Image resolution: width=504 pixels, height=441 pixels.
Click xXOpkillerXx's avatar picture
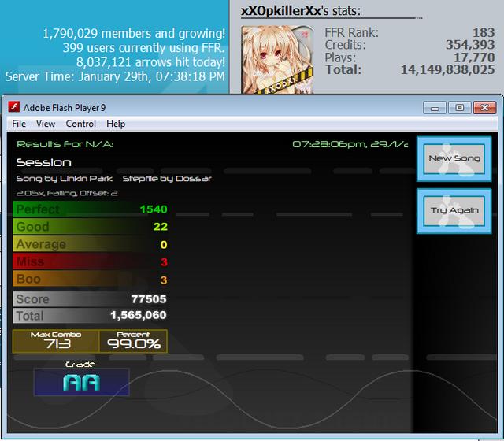click(277, 60)
